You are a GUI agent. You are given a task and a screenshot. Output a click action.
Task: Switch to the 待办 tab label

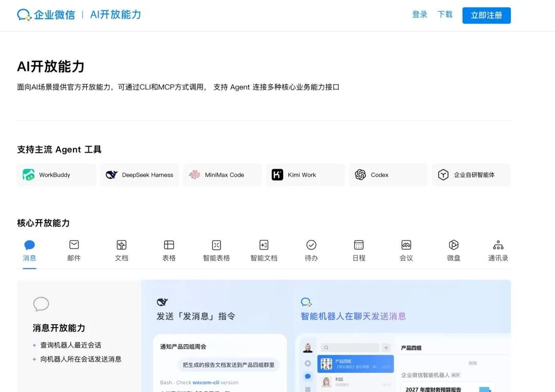[x=311, y=258]
